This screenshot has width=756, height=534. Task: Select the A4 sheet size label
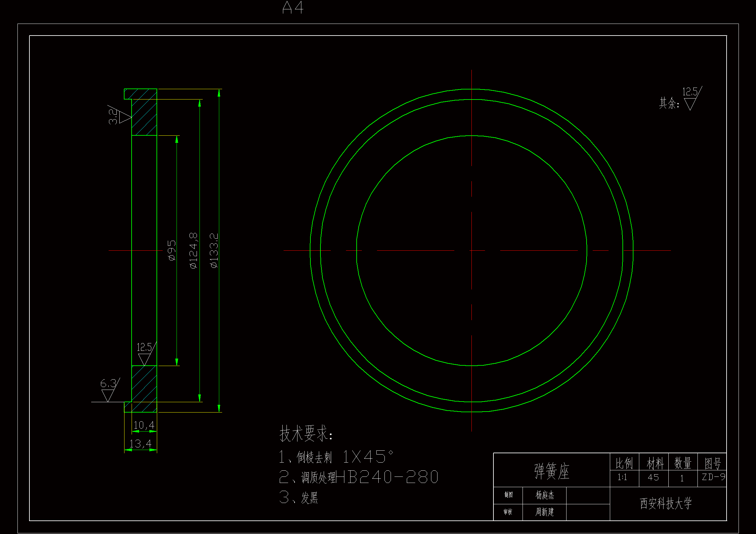(293, 7)
